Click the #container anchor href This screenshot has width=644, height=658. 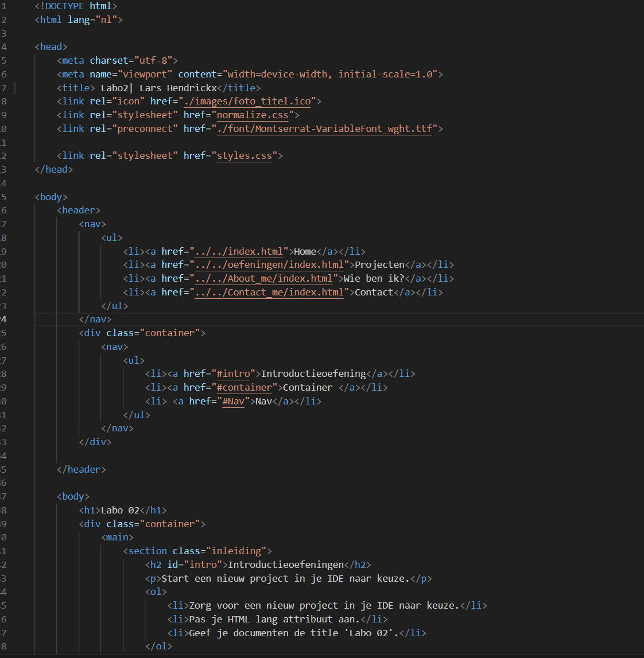[x=245, y=387]
